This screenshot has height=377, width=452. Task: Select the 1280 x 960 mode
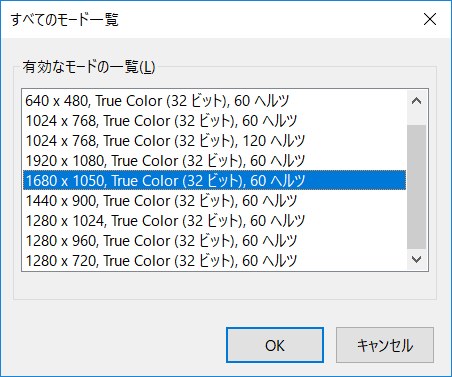pyautogui.click(x=215, y=241)
